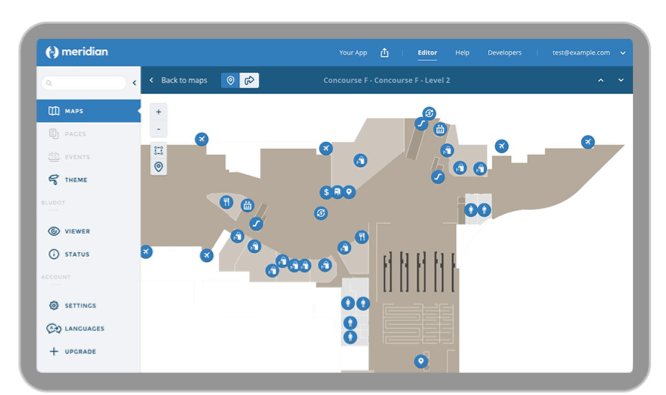The image size is (666, 395).
Task: Open the Developers link in header
Action: pyautogui.click(x=505, y=53)
